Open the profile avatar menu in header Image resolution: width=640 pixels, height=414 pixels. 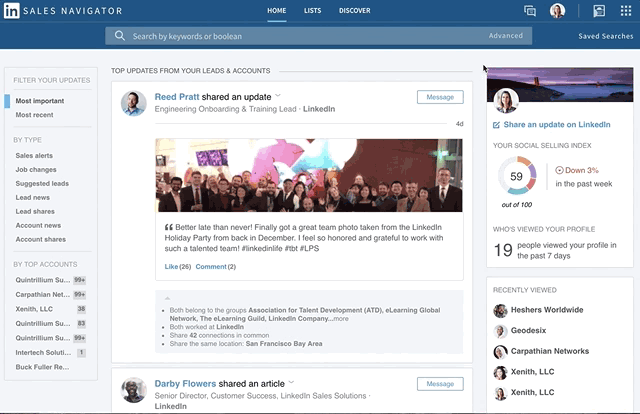(x=557, y=11)
